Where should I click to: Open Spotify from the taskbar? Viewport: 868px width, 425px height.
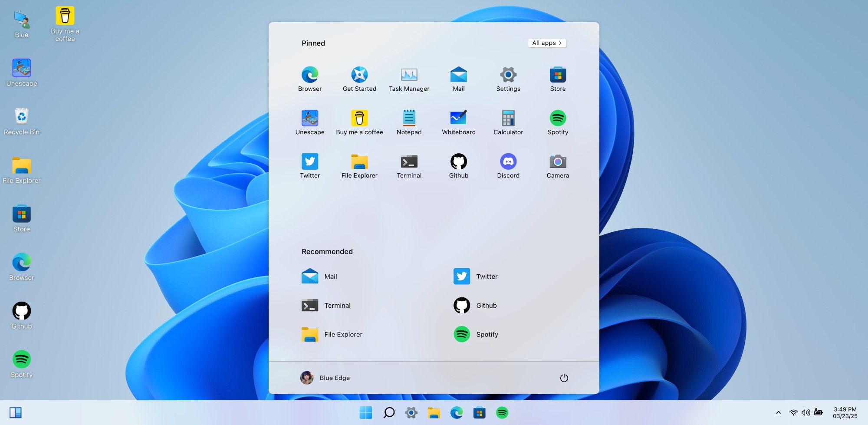point(502,412)
